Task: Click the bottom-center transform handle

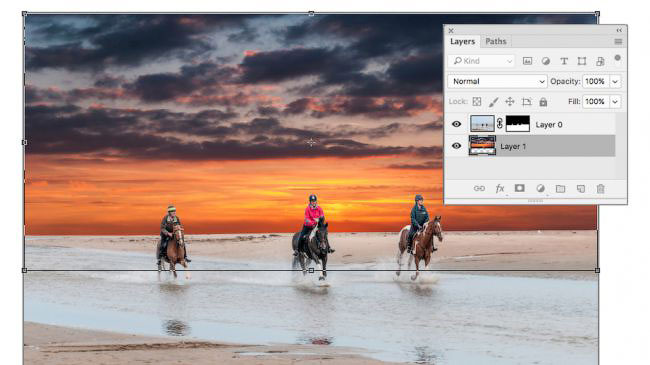Action: pyautogui.click(x=311, y=270)
